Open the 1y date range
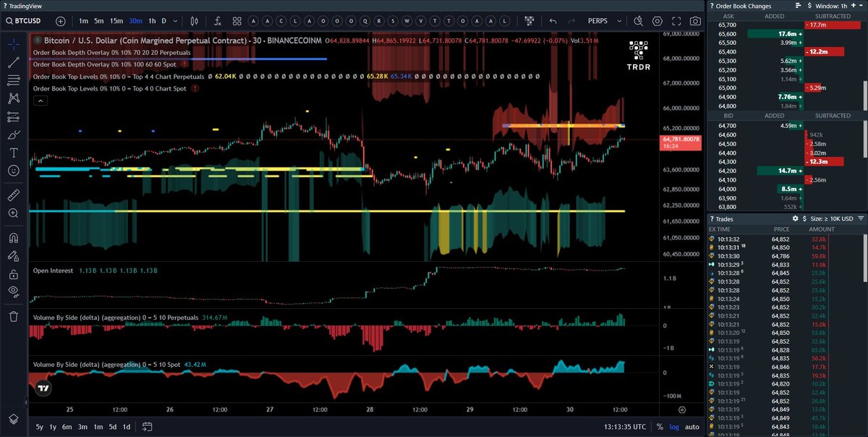This screenshot has width=868, height=437. tap(53, 427)
